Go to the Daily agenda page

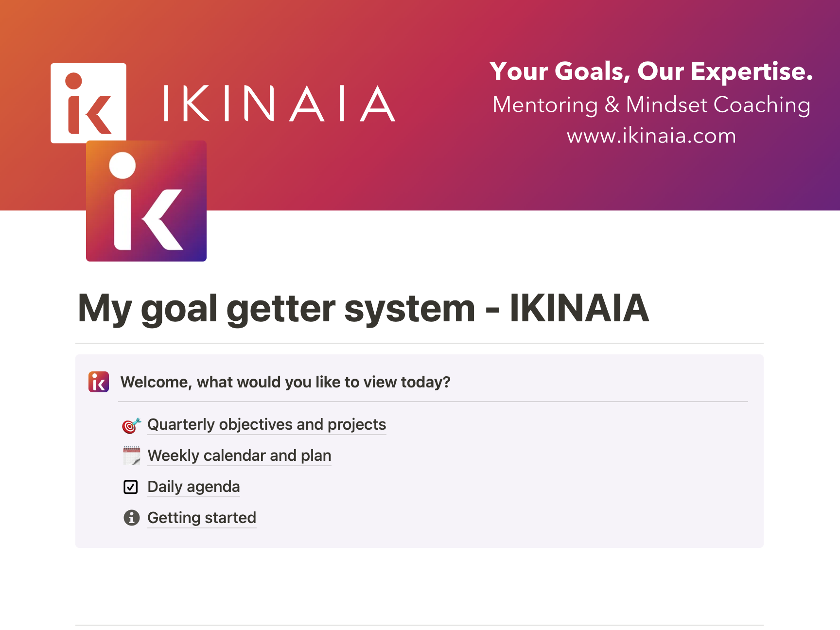pos(193,487)
